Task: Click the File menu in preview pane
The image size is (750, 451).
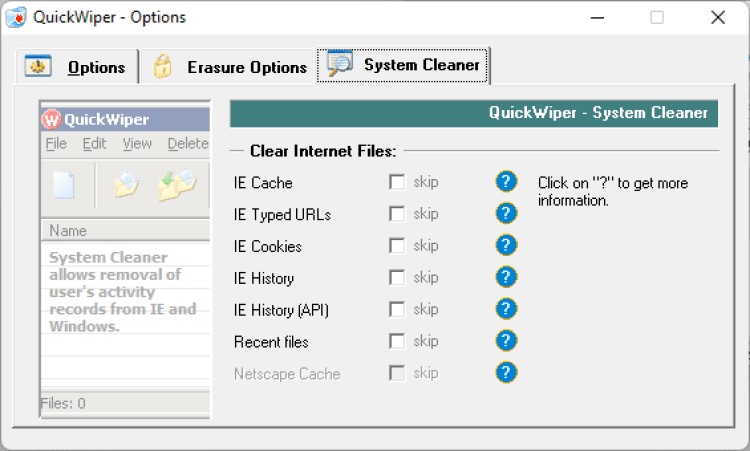Action: pos(56,144)
